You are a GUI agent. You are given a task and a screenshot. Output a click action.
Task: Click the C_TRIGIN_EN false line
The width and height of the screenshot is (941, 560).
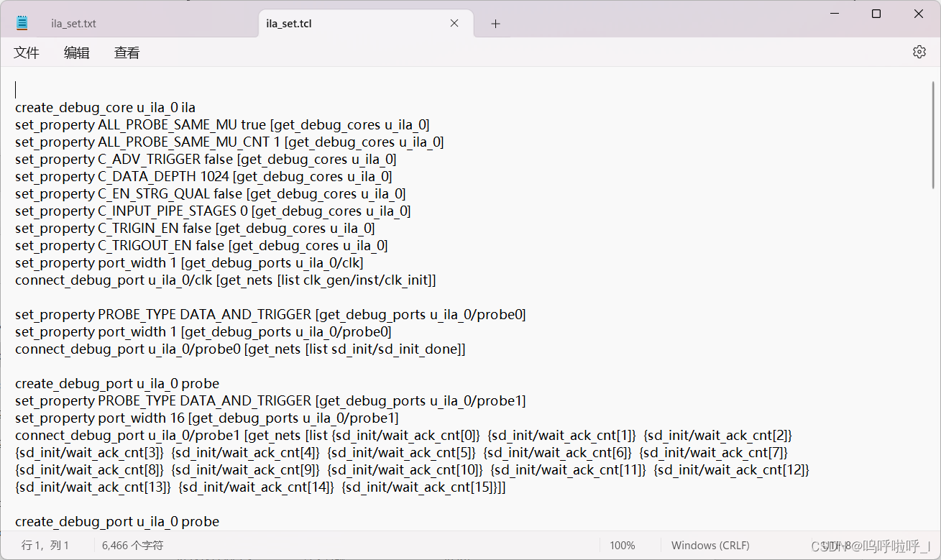[195, 228]
